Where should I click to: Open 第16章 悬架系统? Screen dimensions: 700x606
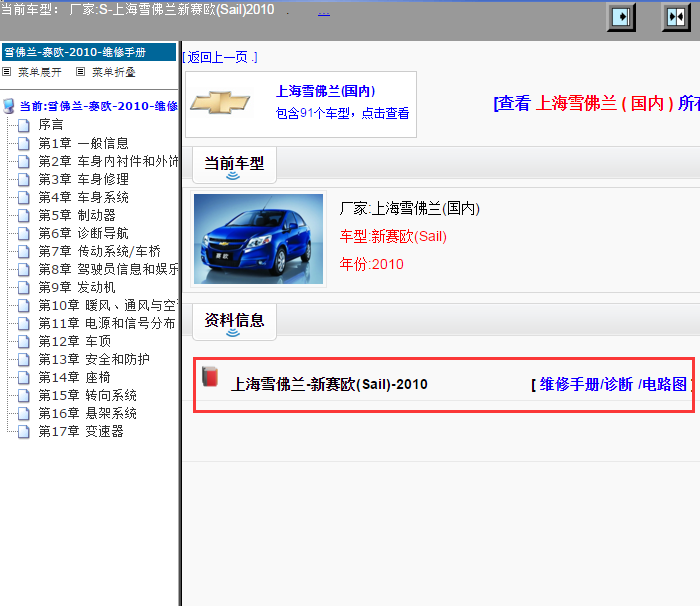(88, 414)
